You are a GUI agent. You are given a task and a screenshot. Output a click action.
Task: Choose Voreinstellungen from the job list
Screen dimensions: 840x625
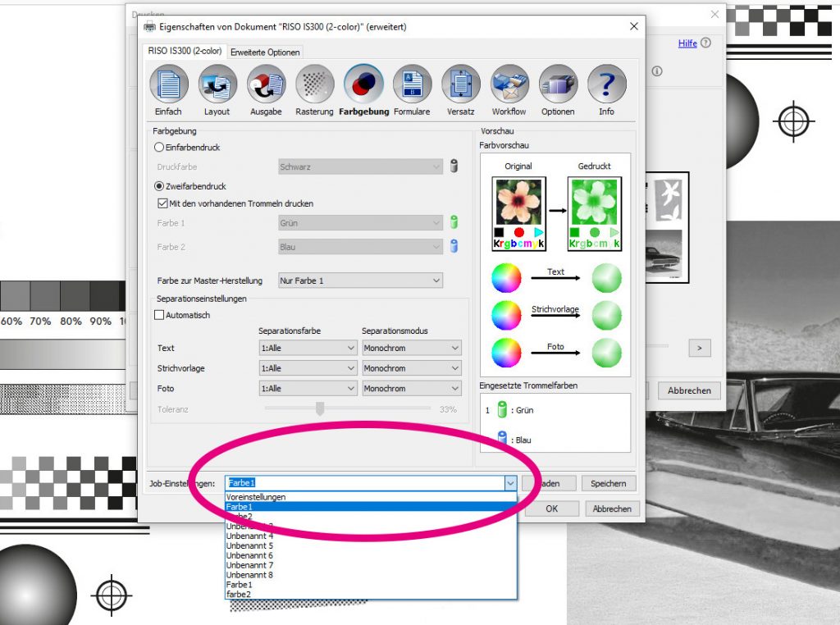coord(371,497)
